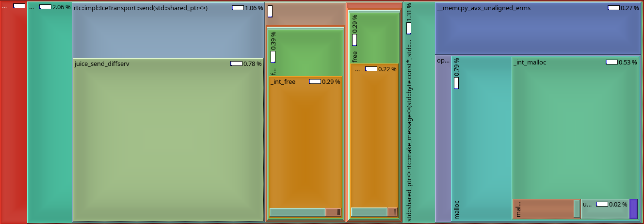Select the brown block above f... 0.39 %
Viewport: 644px width, 224px height.
click(305, 14)
